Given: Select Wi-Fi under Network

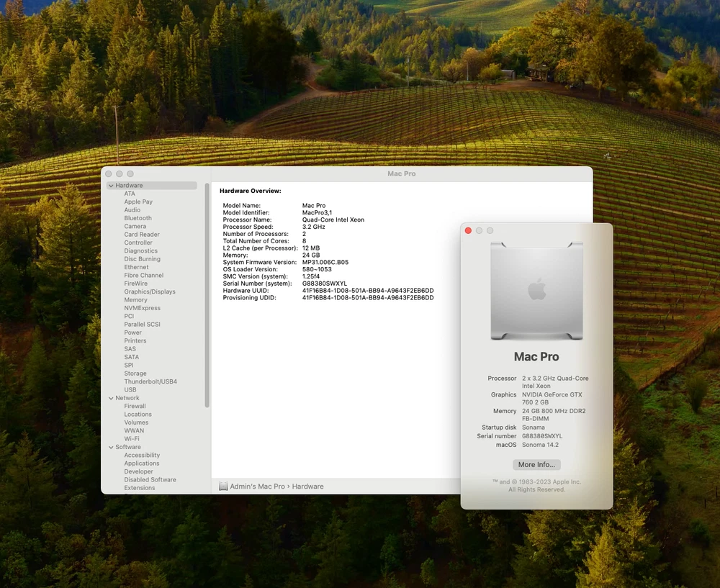Looking at the screenshot, I should [x=132, y=439].
